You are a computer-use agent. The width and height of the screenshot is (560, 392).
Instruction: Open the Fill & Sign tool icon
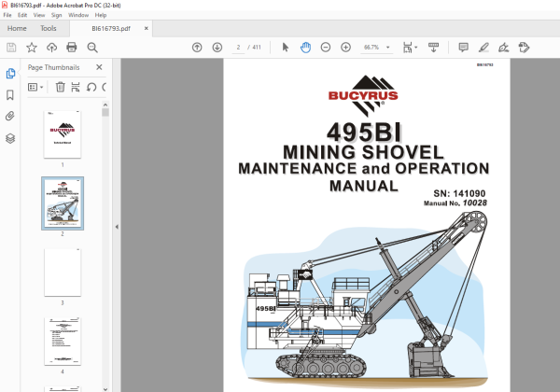tap(504, 47)
